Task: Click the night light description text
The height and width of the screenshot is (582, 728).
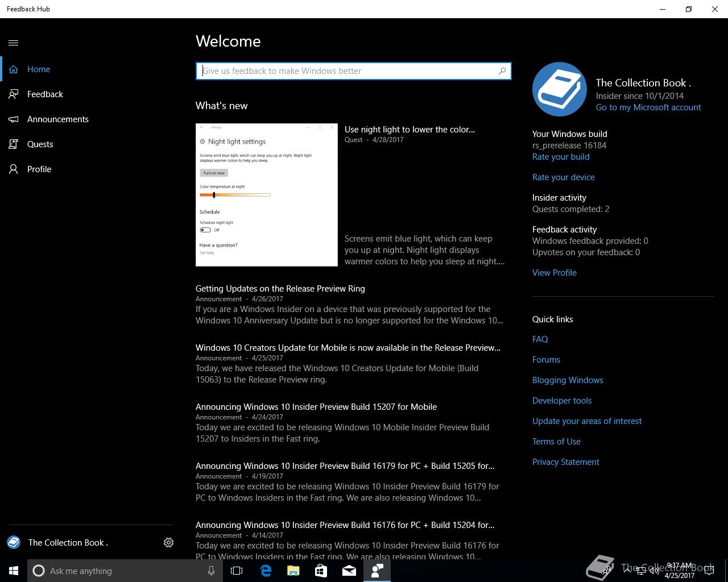Action: [x=424, y=250]
